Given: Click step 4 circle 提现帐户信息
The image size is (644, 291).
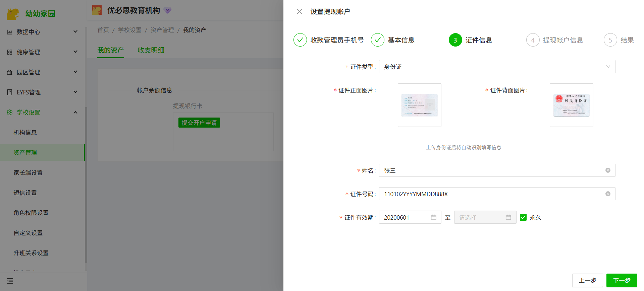Looking at the screenshot, I should pos(533,40).
